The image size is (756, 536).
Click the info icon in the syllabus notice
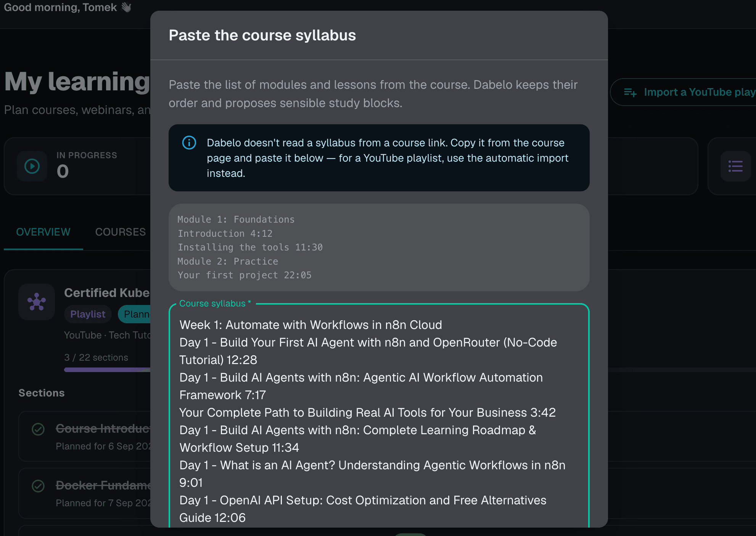(x=189, y=143)
